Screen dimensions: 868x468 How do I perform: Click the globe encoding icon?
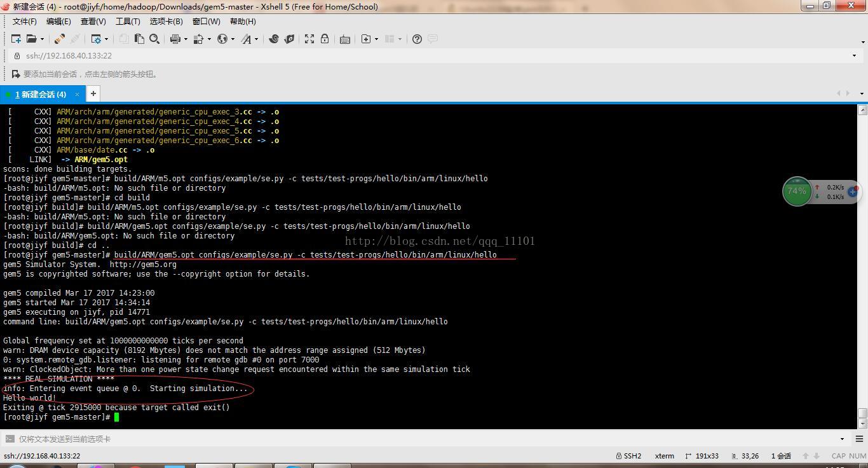(x=222, y=39)
